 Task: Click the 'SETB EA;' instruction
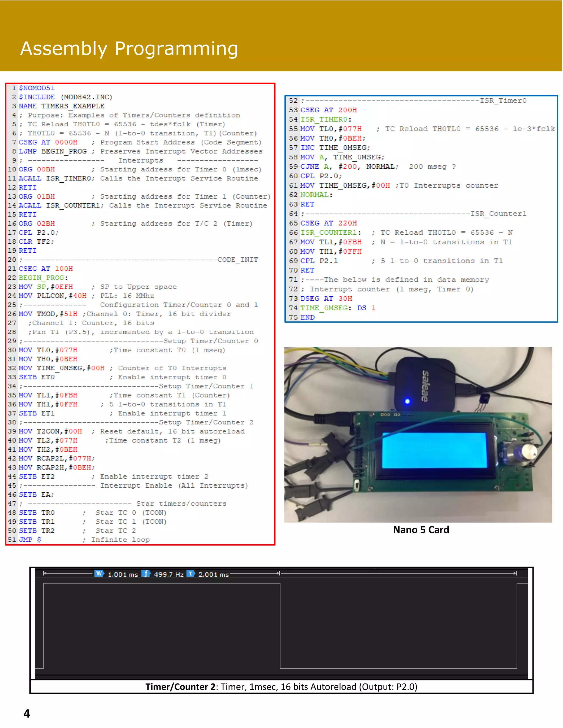point(36,495)
